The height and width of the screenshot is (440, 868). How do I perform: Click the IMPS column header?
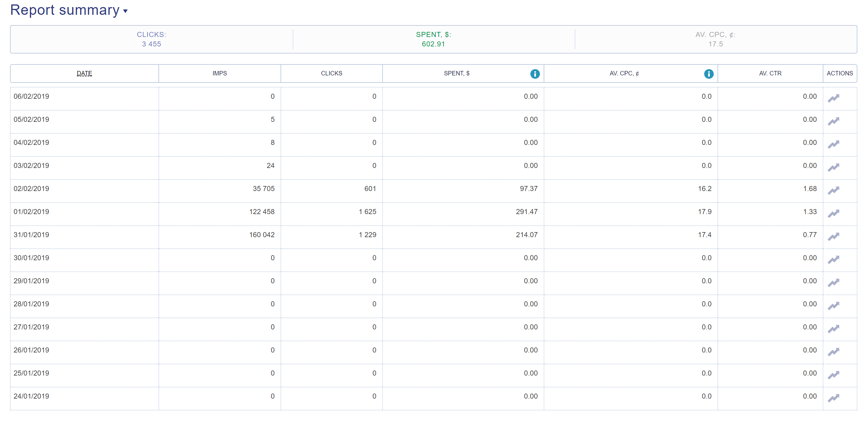click(x=220, y=73)
